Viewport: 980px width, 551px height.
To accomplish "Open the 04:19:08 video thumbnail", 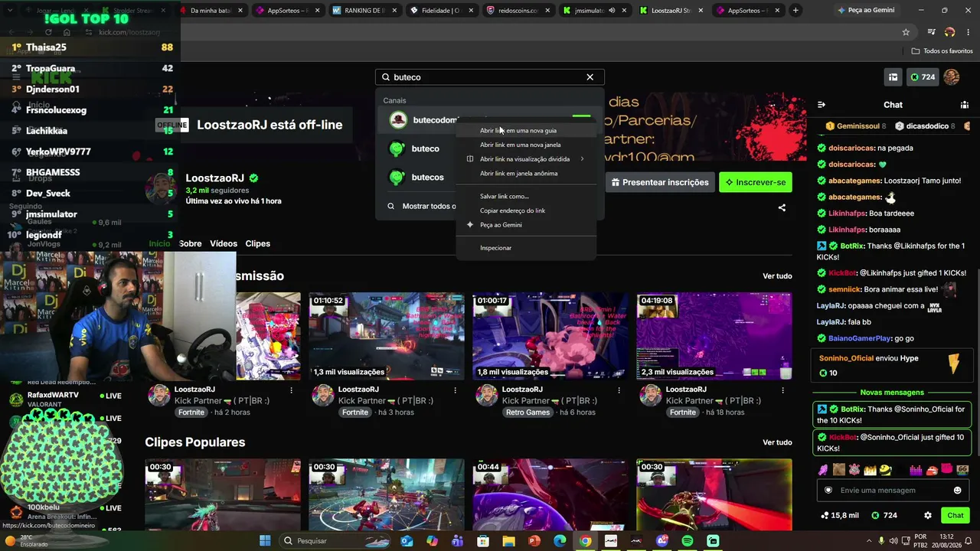I will (x=714, y=336).
